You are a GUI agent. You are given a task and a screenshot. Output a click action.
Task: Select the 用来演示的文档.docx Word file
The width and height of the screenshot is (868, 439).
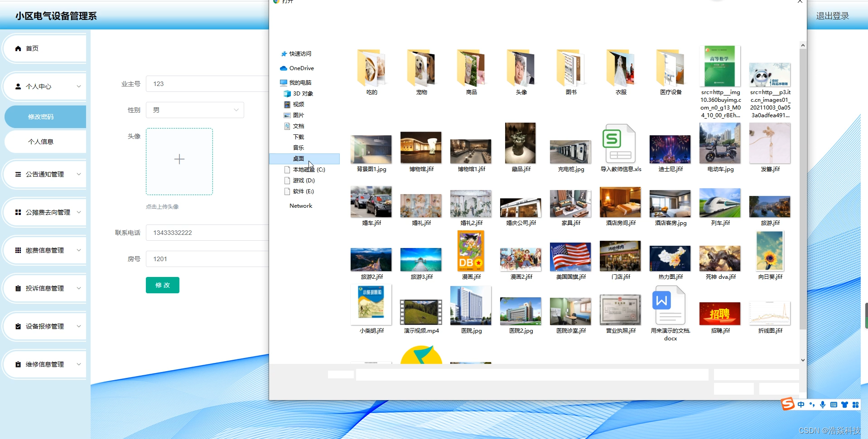[670, 305]
